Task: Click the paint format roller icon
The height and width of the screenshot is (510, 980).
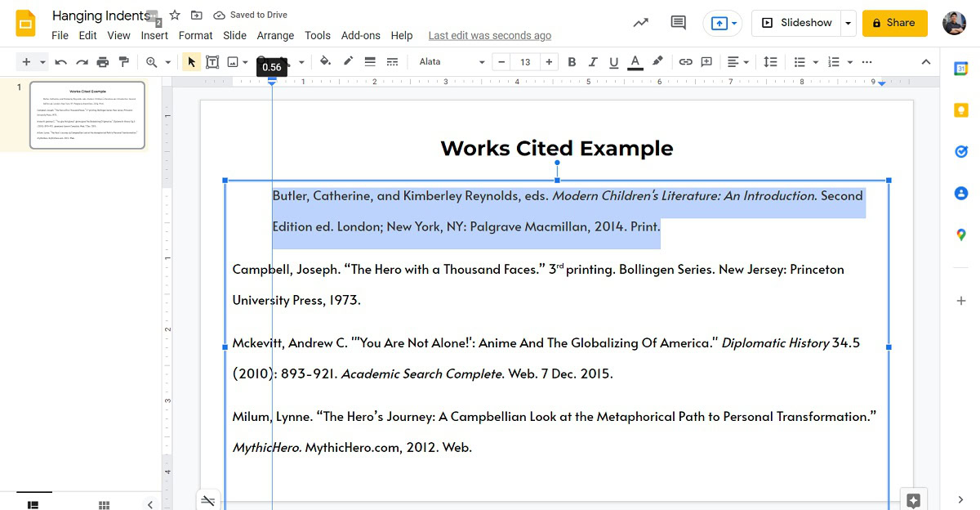Action: tap(124, 62)
